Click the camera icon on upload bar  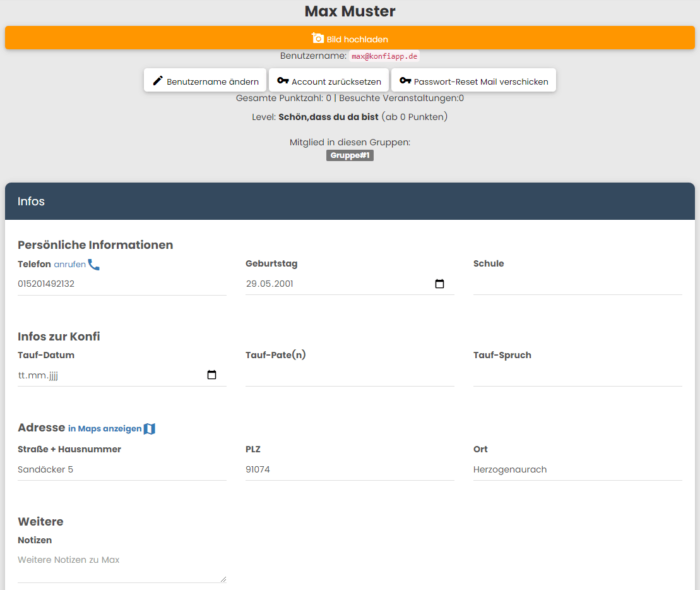(x=318, y=39)
